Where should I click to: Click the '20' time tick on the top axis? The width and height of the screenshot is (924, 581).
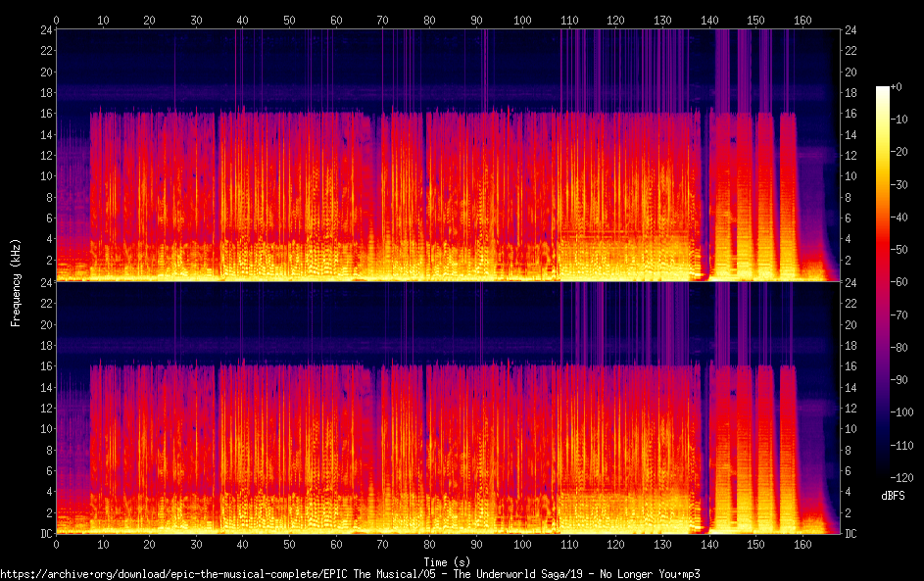(x=150, y=20)
